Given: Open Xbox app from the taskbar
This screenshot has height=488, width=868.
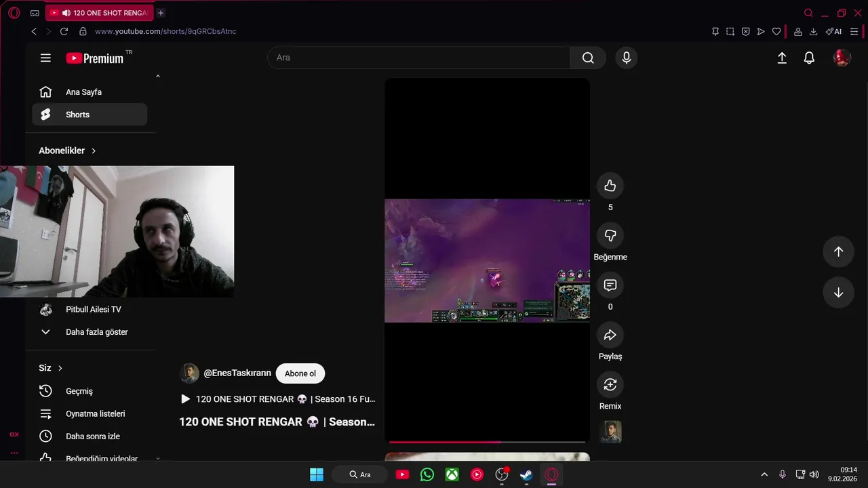Looking at the screenshot, I should pyautogui.click(x=452, y=474).
